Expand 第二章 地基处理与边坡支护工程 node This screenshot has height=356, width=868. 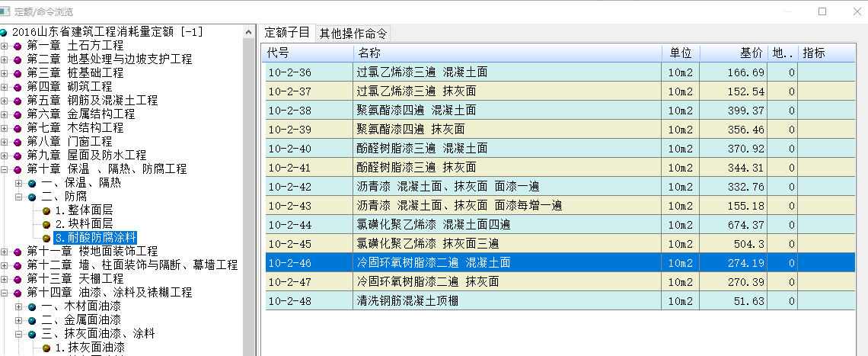(x=5, y=59)
